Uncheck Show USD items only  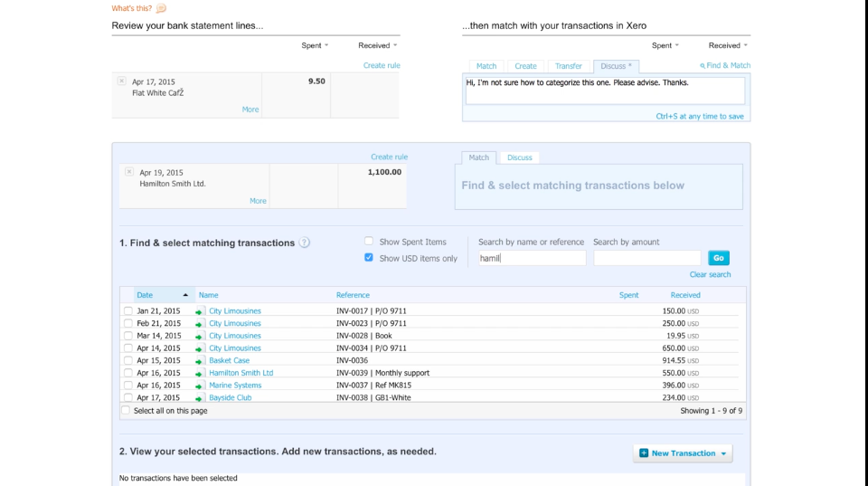[x=369, y=258]
